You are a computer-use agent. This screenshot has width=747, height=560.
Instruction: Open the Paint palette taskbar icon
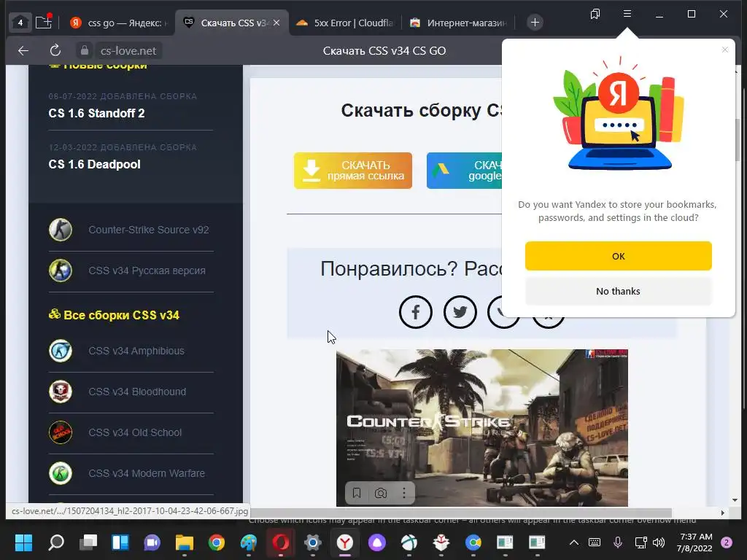[x=249, y=542]
